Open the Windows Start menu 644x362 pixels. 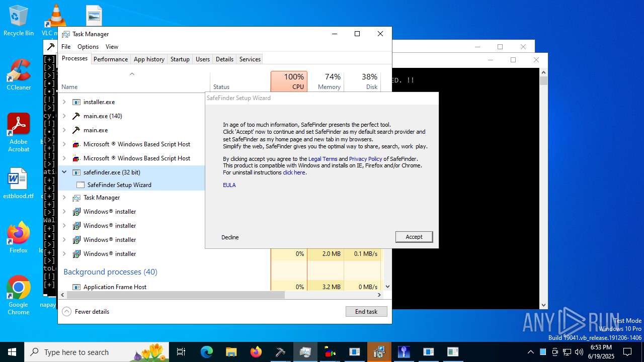12,352
